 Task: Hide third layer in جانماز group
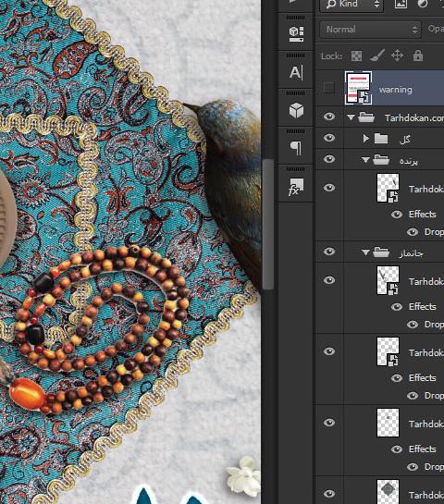(329, 423)
